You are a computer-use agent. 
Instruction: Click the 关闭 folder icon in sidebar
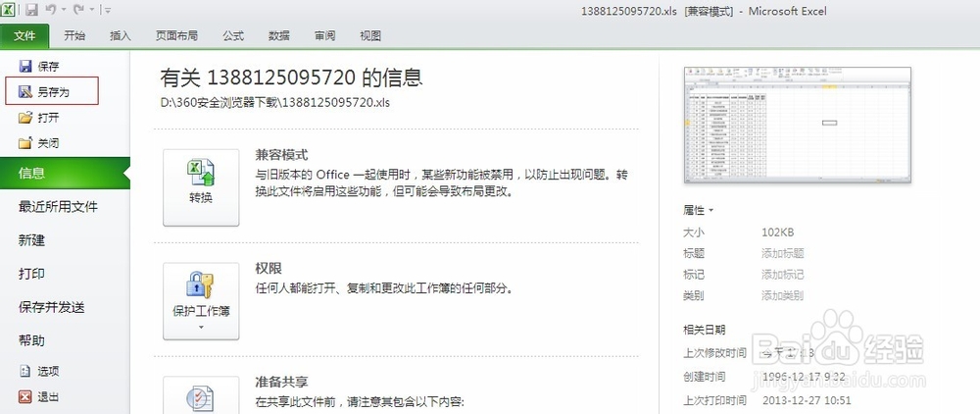(x=25, y=143)
